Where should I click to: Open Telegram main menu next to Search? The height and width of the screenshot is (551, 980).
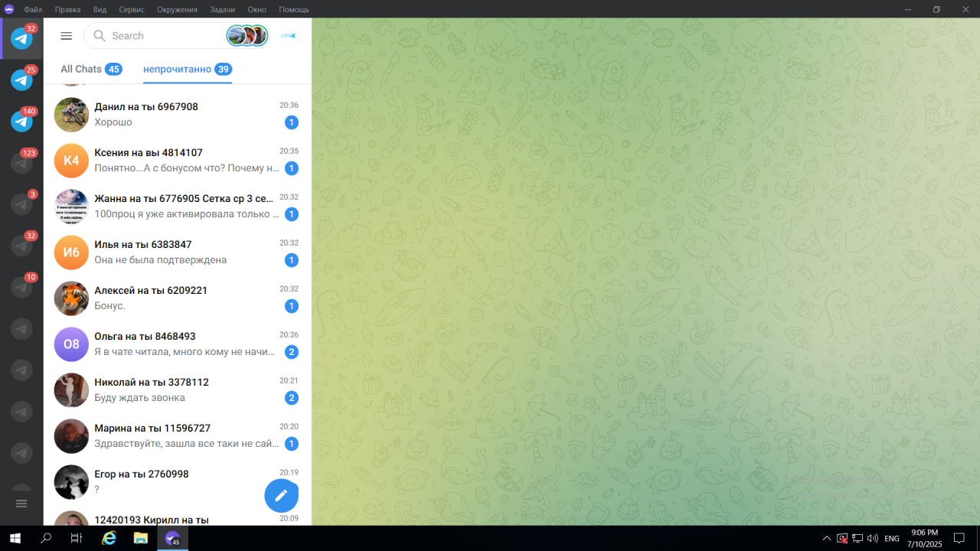[x=67, y=36]
